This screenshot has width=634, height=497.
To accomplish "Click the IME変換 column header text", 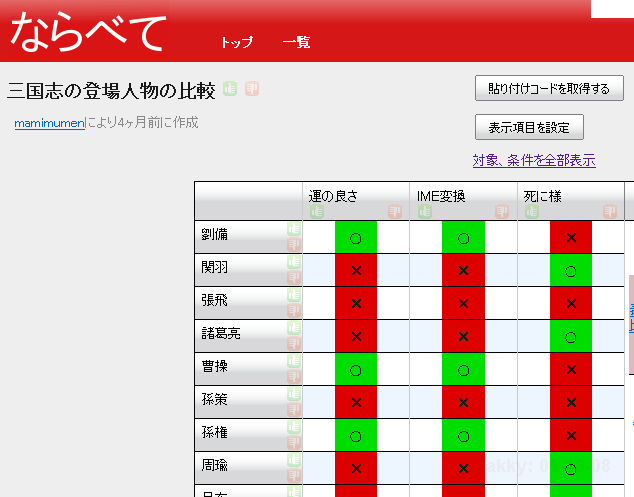I will point(441,197).
